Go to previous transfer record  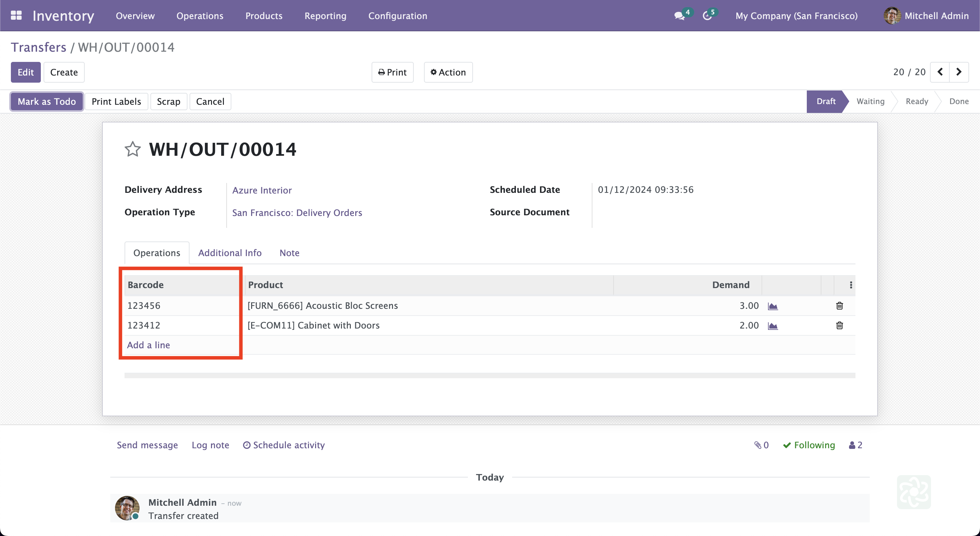point(940,72)
